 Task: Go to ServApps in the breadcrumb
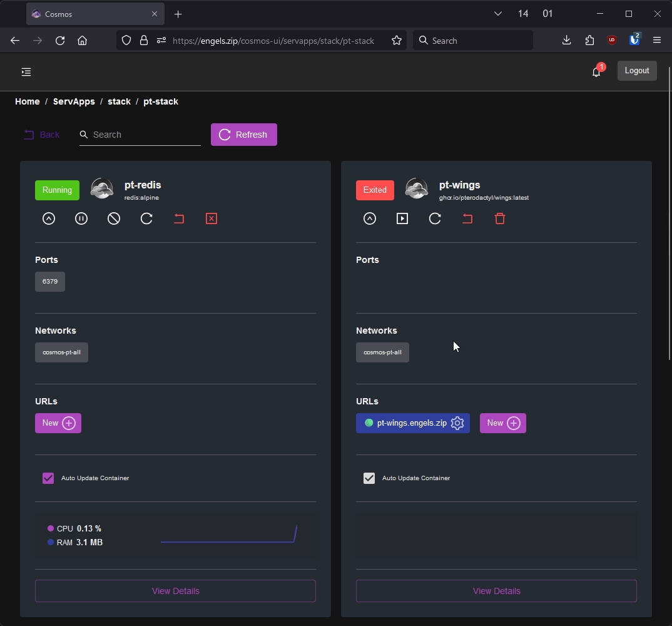click(x=74, y=101)
